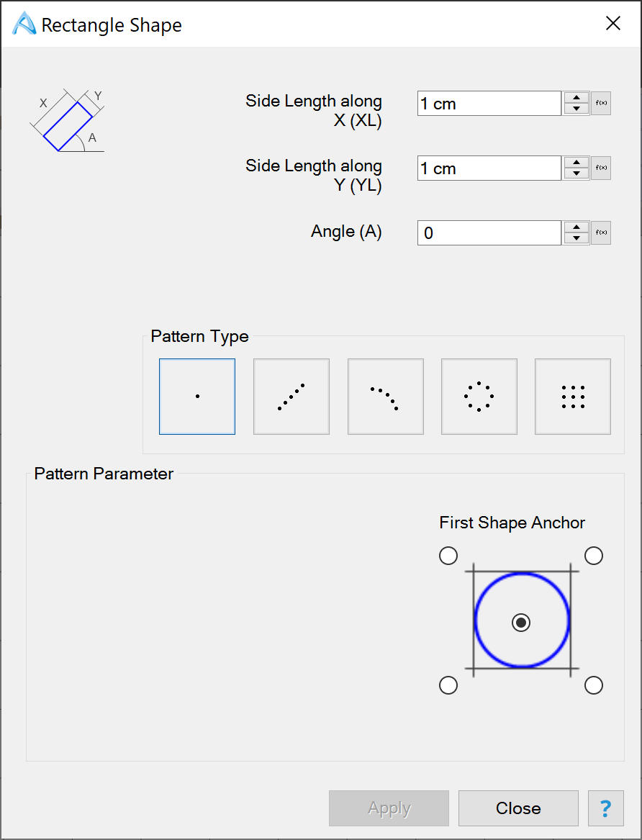Select the top-right shape anchor
The width and height of the screenshot is (642, 840).
point(594,556)
